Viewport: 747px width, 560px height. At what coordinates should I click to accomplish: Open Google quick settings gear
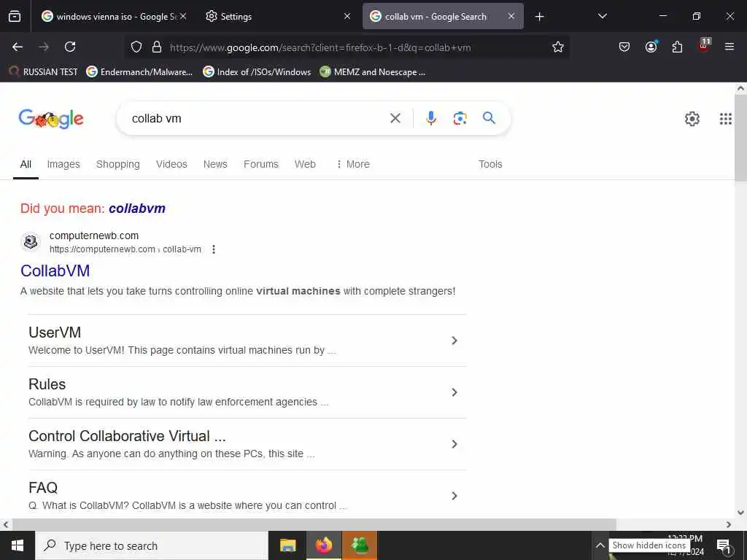692,119
